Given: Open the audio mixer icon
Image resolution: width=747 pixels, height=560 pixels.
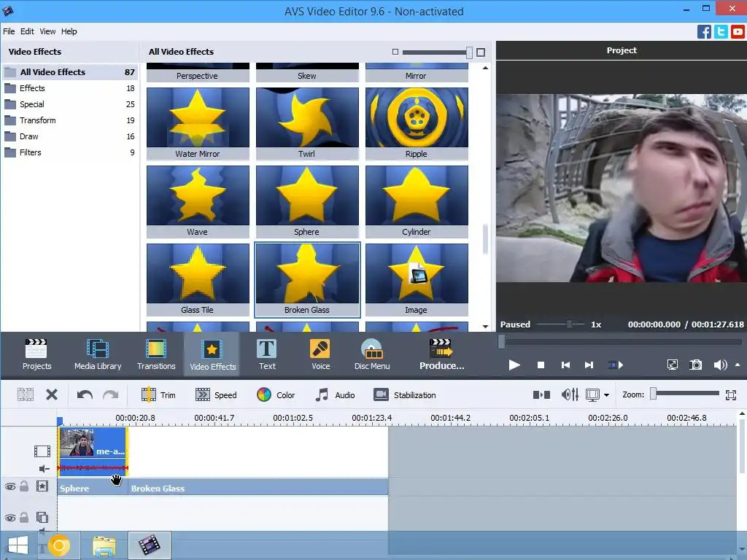Looking at the screenshot, I should (x=570, y=394).
